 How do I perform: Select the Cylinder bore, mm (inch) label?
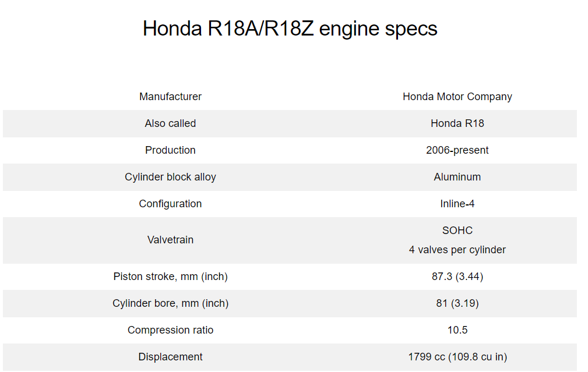pyautogui.click(x=170, y=303)
